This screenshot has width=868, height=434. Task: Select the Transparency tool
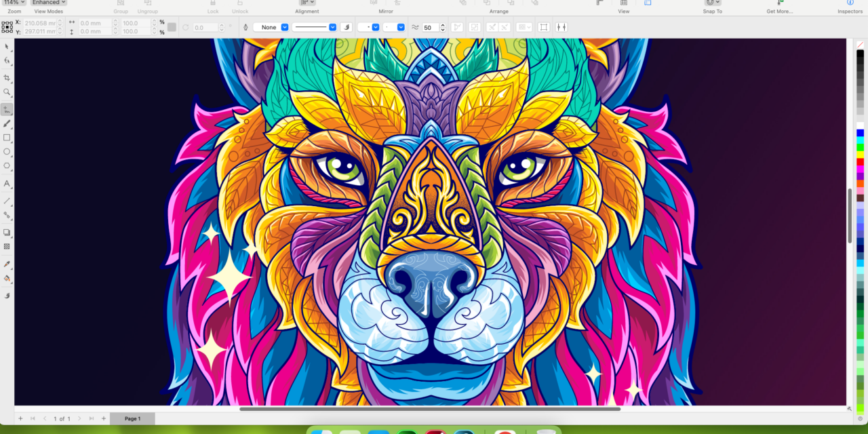pos(7,247)
